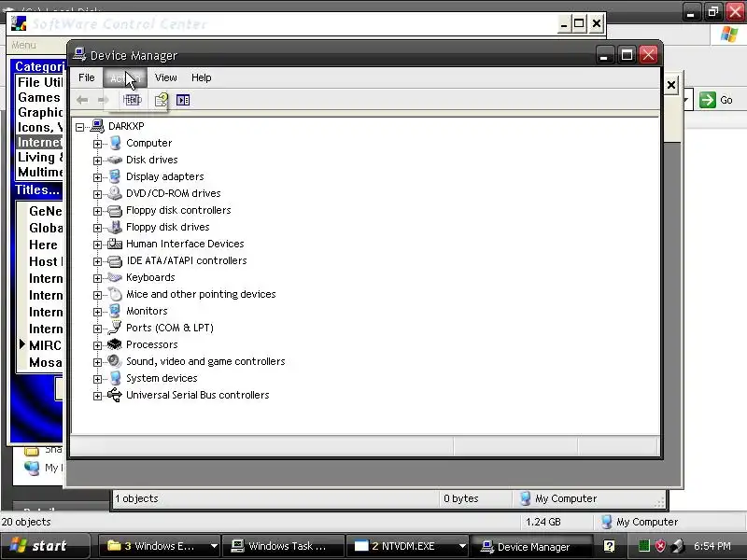Click the help question mark taskbar icon
This screenshot has width=747, height=560.
pos(609,546)
